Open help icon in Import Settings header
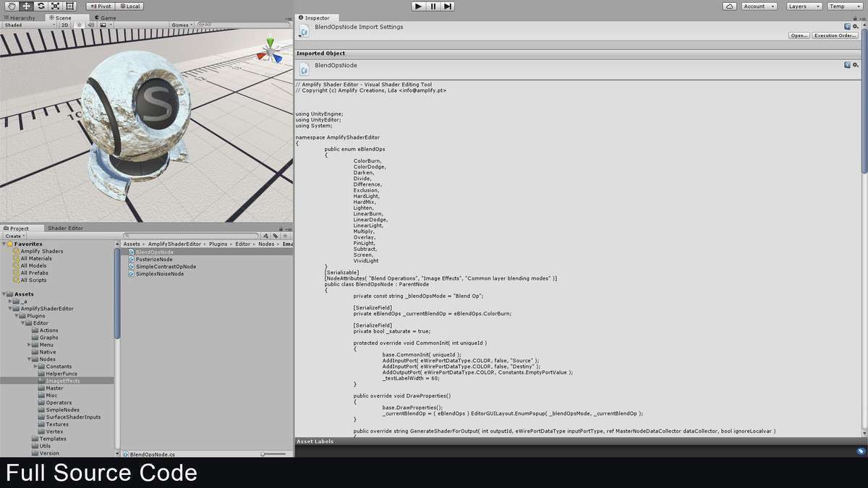 847,26
